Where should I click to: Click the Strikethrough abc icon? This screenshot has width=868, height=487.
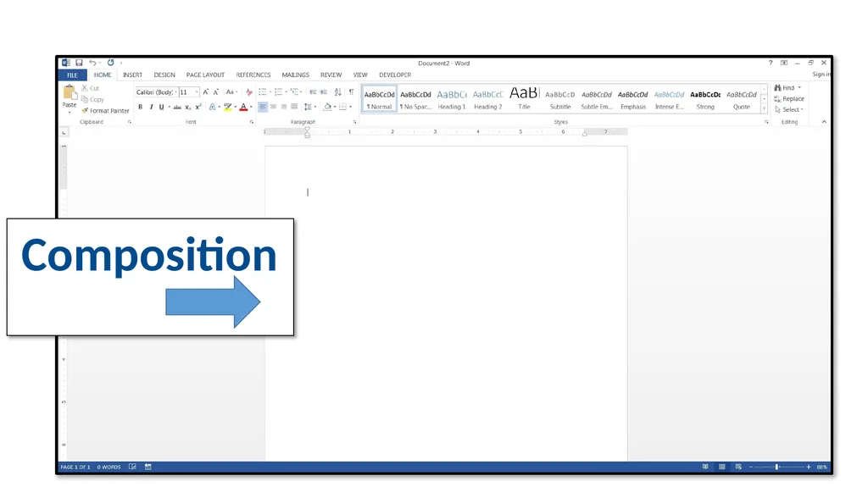pos(177,108)
